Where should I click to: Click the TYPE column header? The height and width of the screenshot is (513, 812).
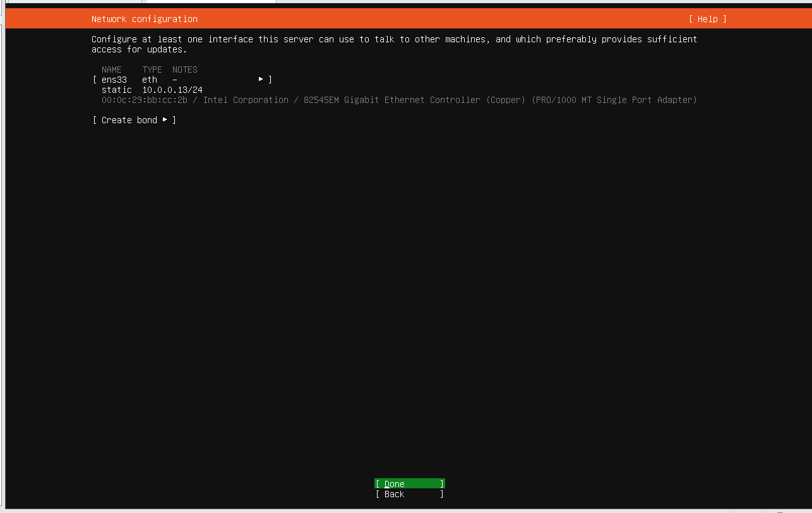click(152, 69)
